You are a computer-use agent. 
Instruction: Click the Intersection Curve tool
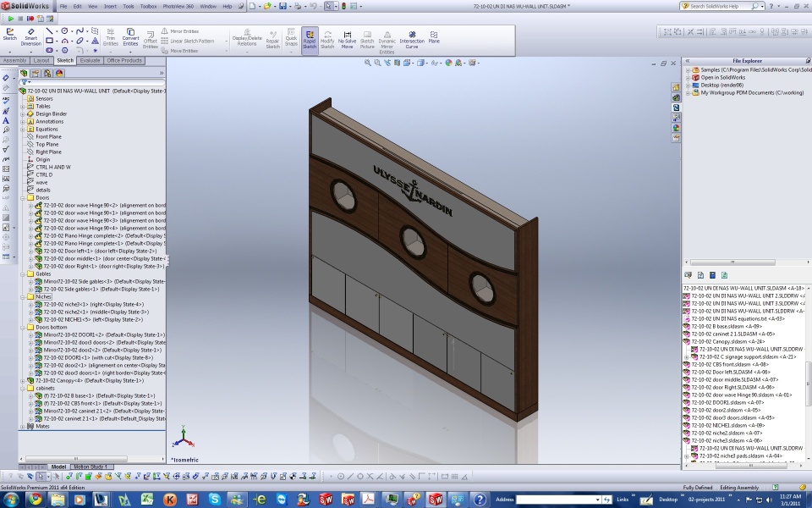[x=412, y=40]
